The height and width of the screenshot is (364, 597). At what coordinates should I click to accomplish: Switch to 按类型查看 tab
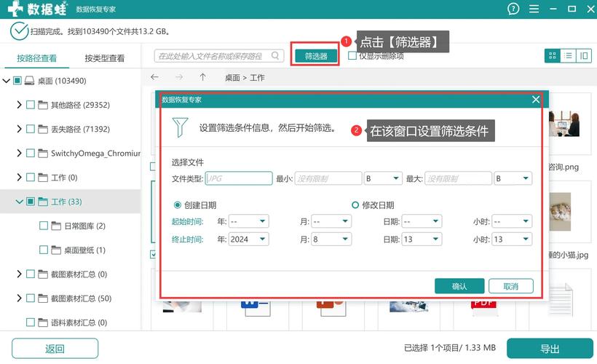[x=105, y=58]
